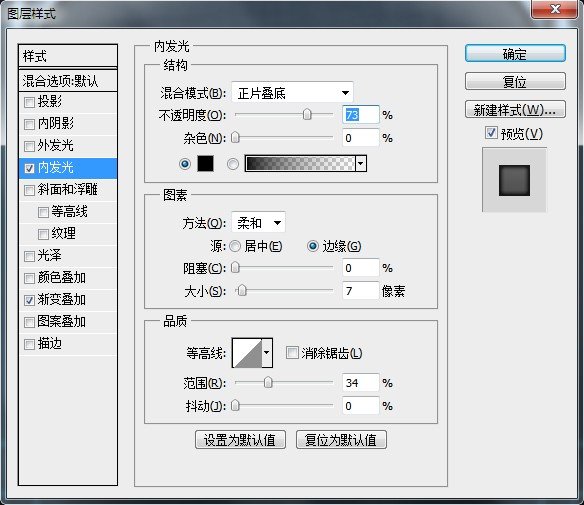Select the gradient glow radio button
Screen dimensions: 584x505
point(233,164)
